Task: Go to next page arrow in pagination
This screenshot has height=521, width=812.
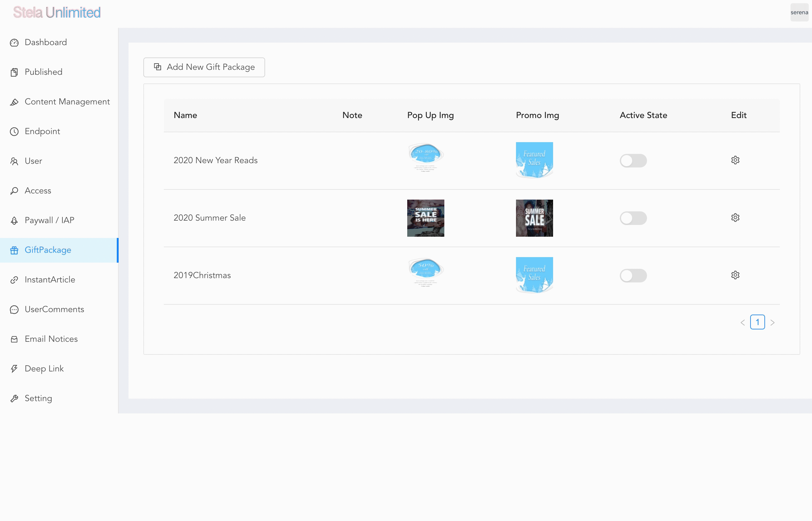Action: (772, 322)
